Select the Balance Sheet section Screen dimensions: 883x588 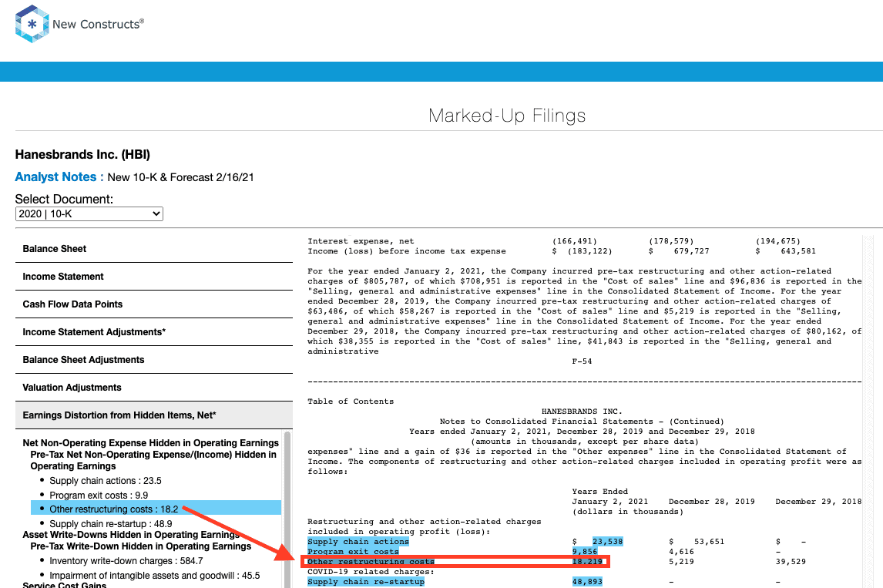point(154,249)
